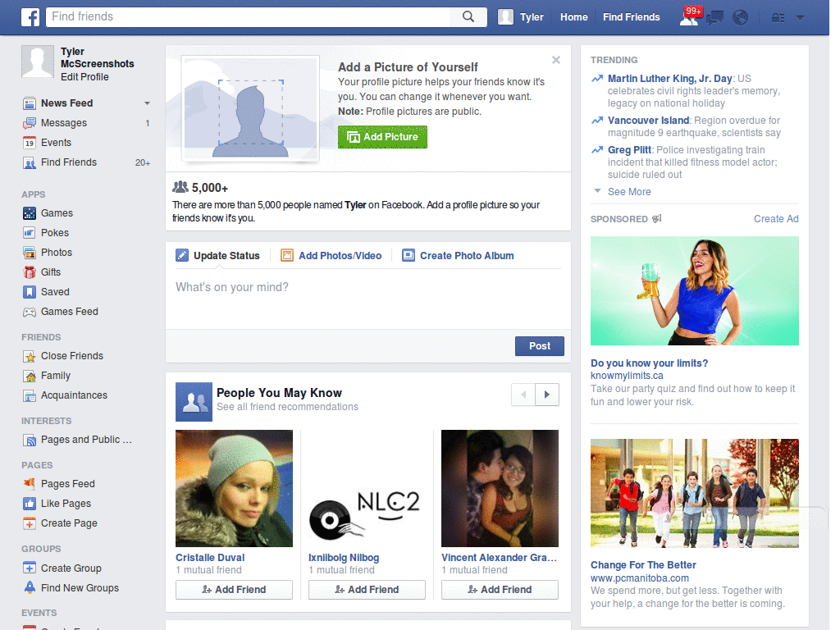Open privacy shortcuts lock icon

778,18
